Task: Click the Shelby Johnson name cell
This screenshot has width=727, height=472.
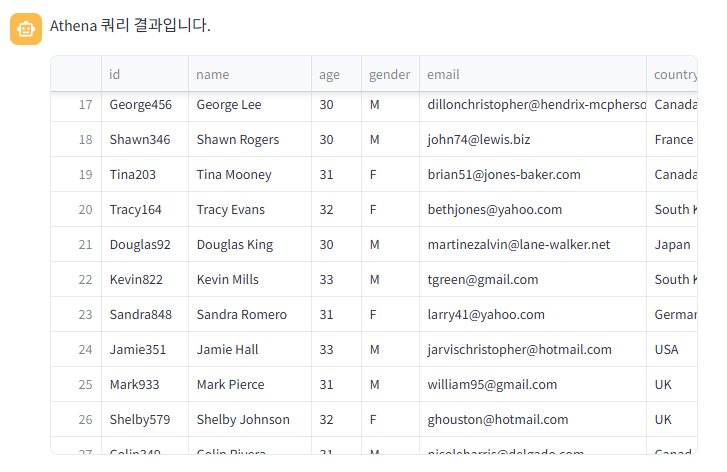Action: (x=250, y=420)
